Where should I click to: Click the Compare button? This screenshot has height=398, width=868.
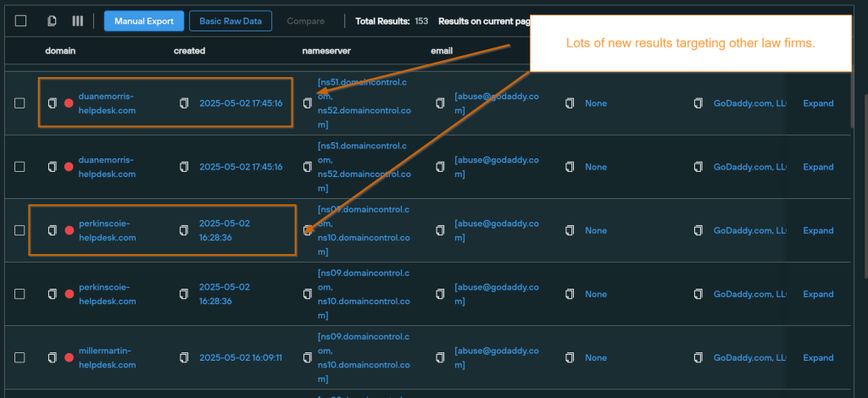coord(305,21)
